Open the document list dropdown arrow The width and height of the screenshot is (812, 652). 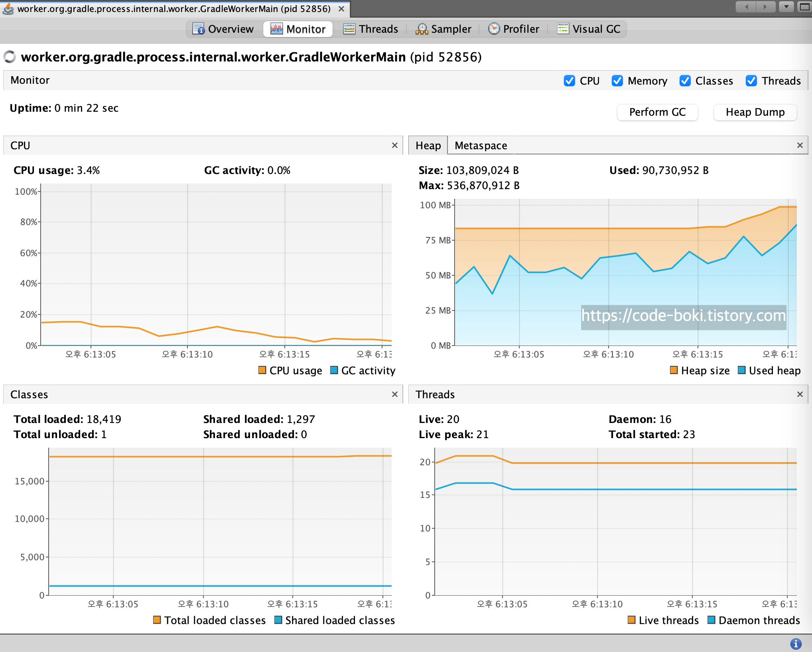(x=786, y=7)
